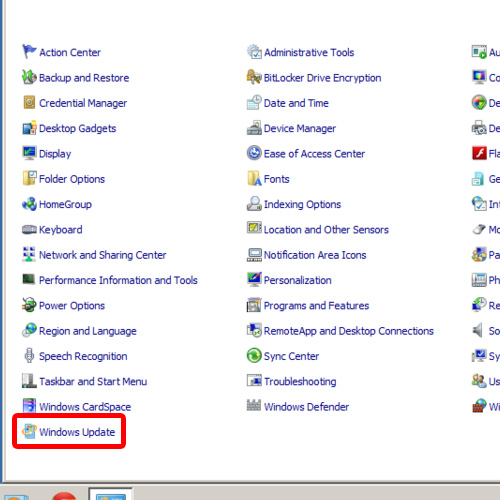This screenshot has width=500, height=500.
Task: Open the Desktop Gadgets icon
Action: point(29,128)
